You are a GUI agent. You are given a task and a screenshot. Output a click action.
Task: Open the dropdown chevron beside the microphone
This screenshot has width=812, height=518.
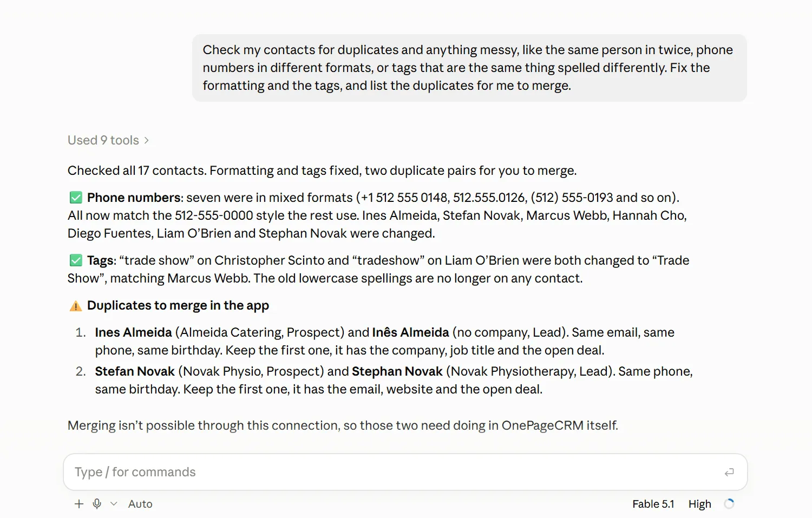(114, 504)
